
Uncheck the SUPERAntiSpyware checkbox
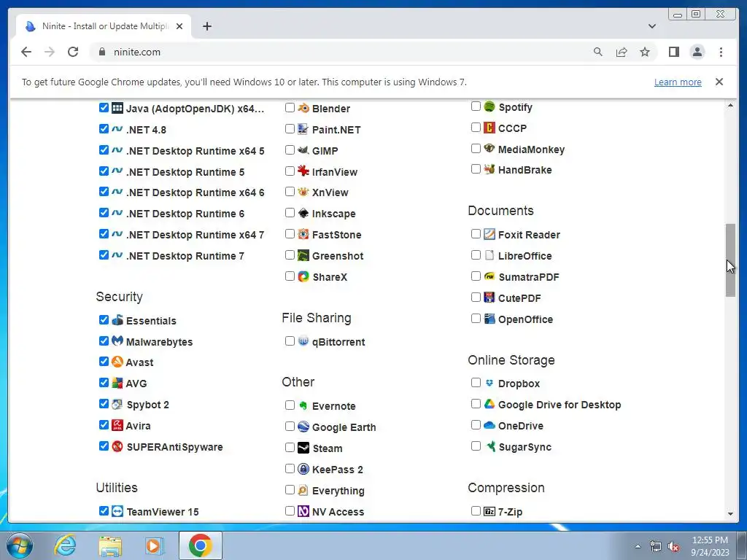tap(104, 446)
